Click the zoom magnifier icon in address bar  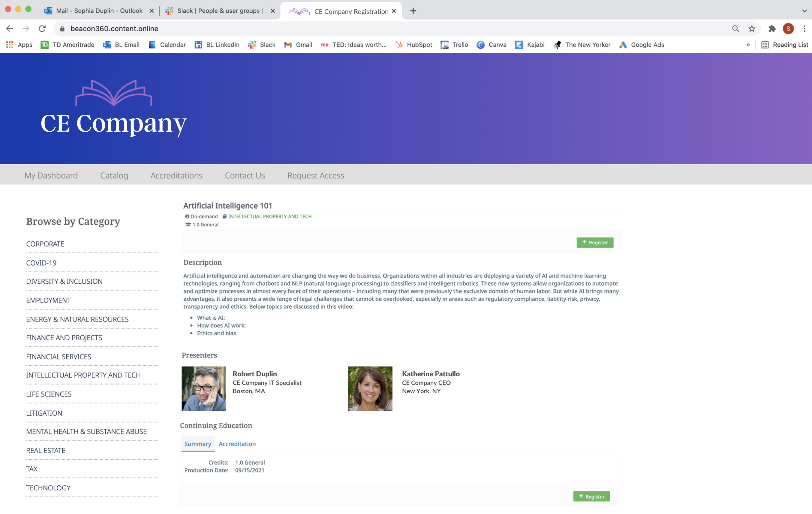click(x=735, y=29)
